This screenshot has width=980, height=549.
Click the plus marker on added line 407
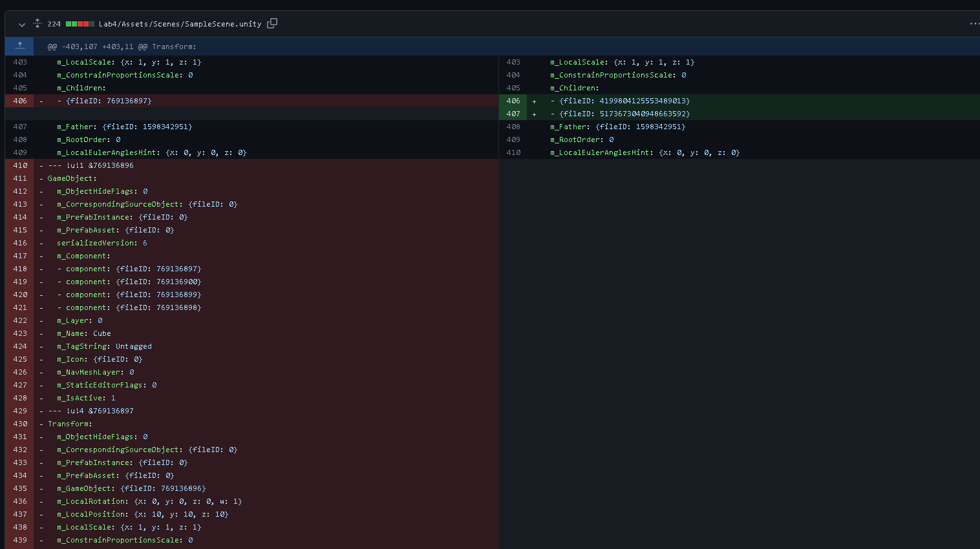[534, 114]
